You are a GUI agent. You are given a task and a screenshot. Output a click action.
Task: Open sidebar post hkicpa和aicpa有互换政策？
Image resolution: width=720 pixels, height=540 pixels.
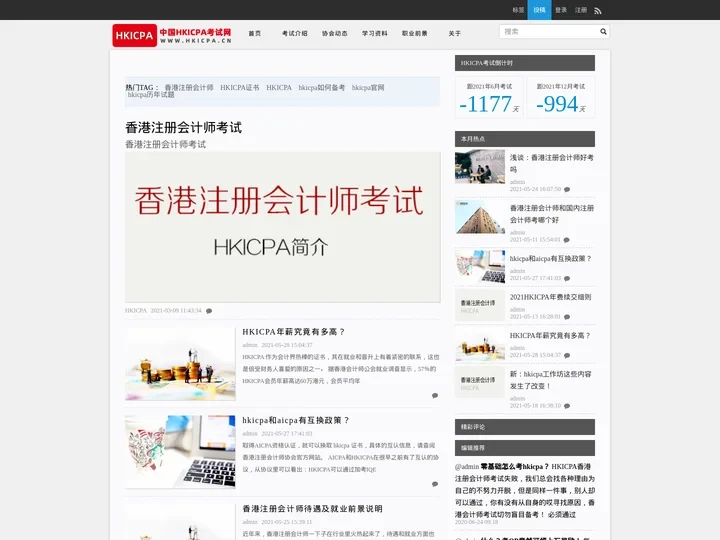[x=551, y=259]
